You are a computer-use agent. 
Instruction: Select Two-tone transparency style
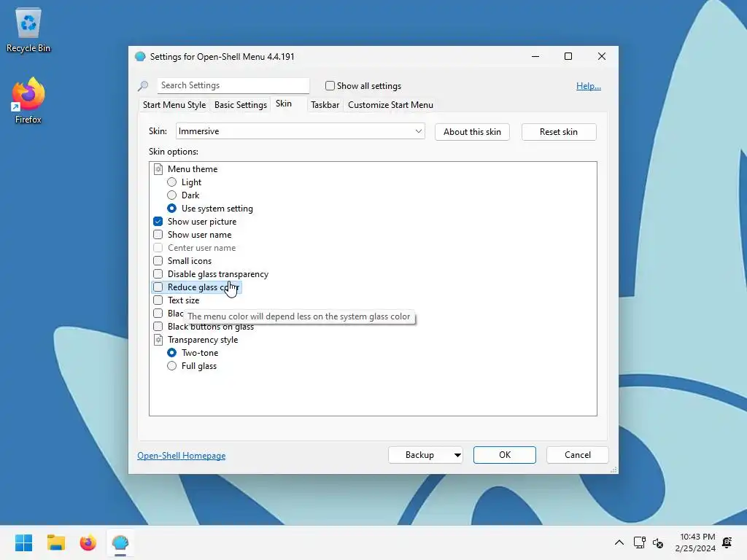(171, 353)
